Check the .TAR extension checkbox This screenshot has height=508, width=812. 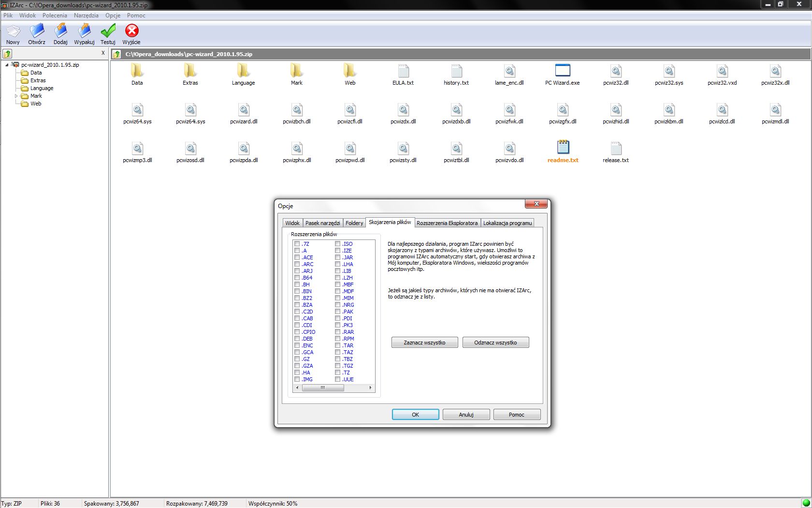point(337,345)
